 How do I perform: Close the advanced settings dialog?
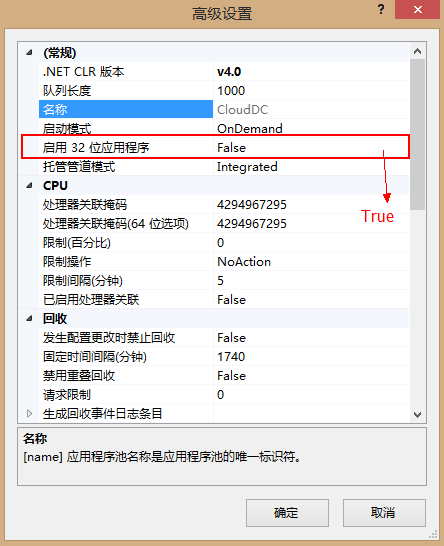pyautogui.click(x=417, y=9)
